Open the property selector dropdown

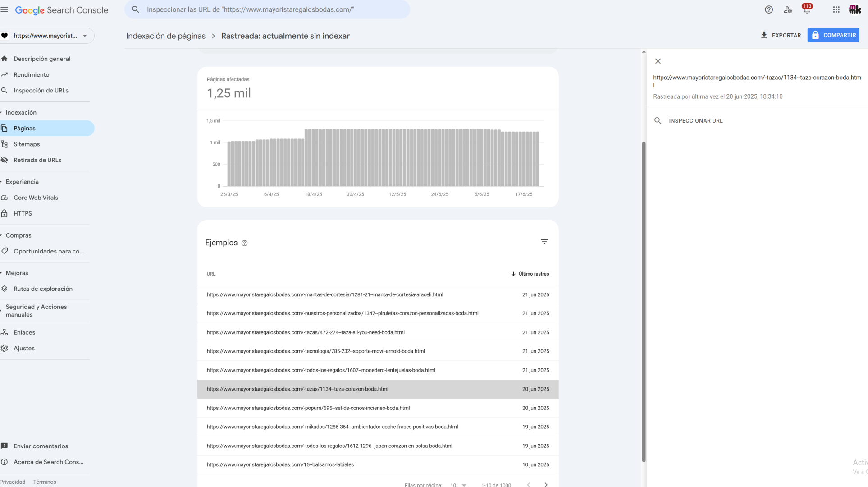click(47, 36)
